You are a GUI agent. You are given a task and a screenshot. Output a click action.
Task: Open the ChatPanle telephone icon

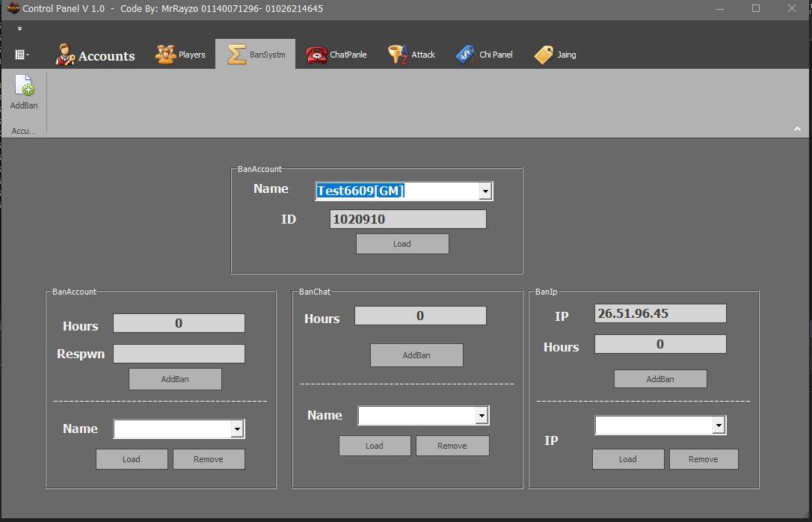316,55
